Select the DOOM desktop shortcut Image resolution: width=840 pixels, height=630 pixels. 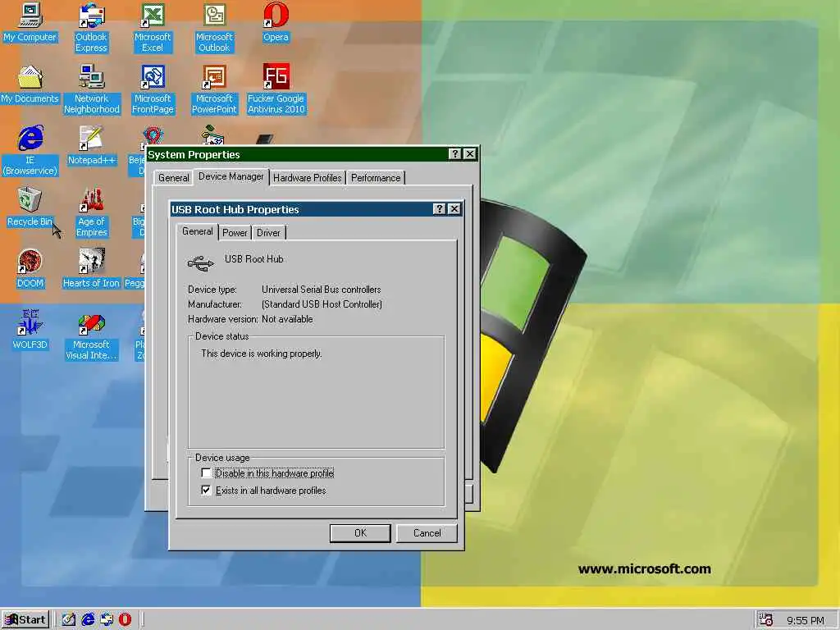(30, 269)
